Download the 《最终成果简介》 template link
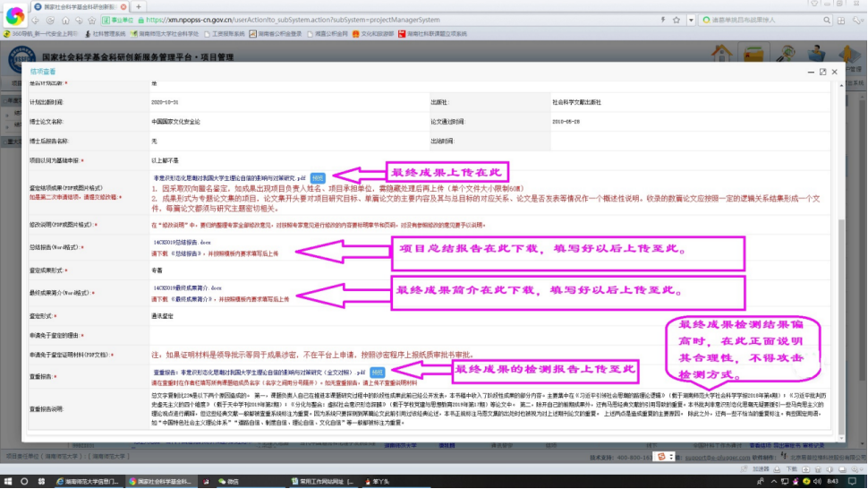Image resolution: width=868 pixels, height=489 pixels. pyautogui.click(x=191, y=299)
